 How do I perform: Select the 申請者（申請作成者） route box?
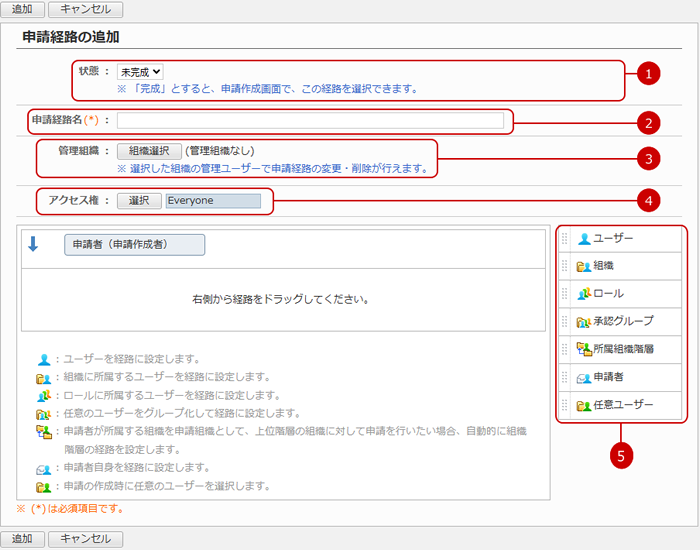click(x=134, y=245)
